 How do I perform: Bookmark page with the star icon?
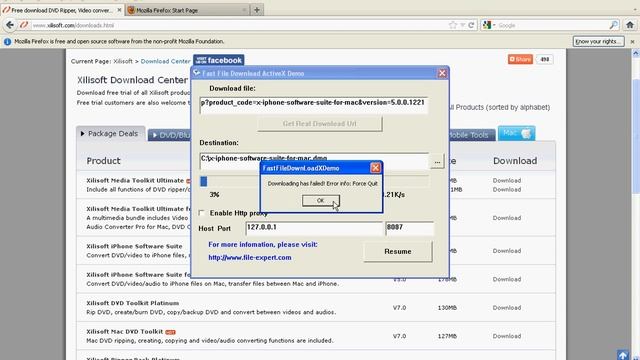(453, 25)
